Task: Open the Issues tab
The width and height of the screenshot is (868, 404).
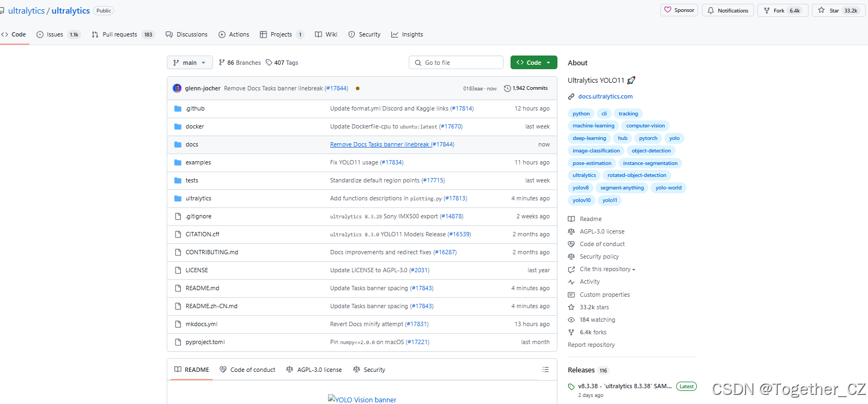Action: coord(58,34)
